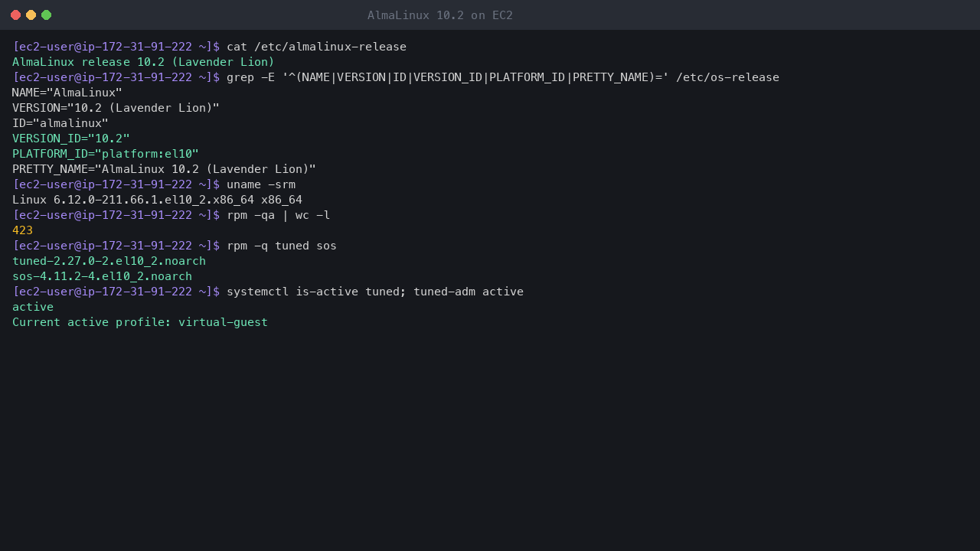The height and width of the screenshot is (551, 980).
Task: Click the package 'tuned-2.27.0-2.el10_2.noarch'
Action: [109, 261]
